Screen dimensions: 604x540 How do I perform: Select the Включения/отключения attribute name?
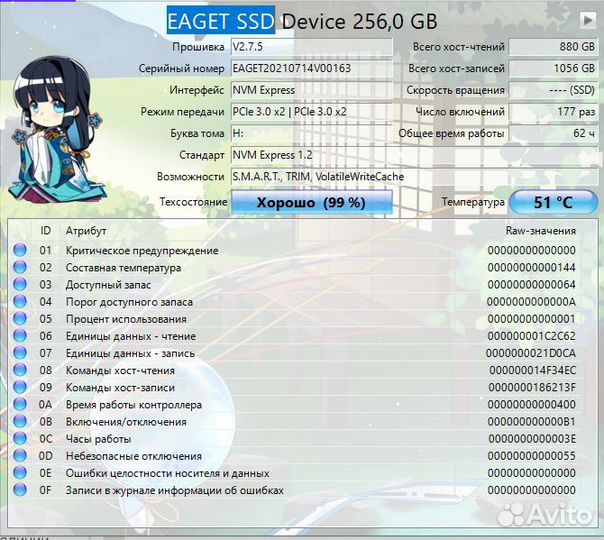126,422
